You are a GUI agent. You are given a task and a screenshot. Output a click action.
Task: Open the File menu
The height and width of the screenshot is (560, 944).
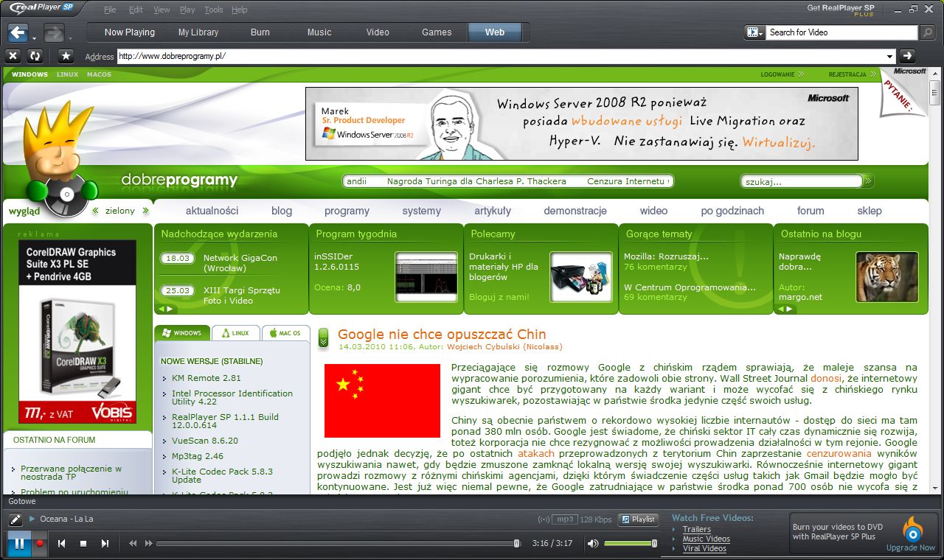(x=110, y=10)
